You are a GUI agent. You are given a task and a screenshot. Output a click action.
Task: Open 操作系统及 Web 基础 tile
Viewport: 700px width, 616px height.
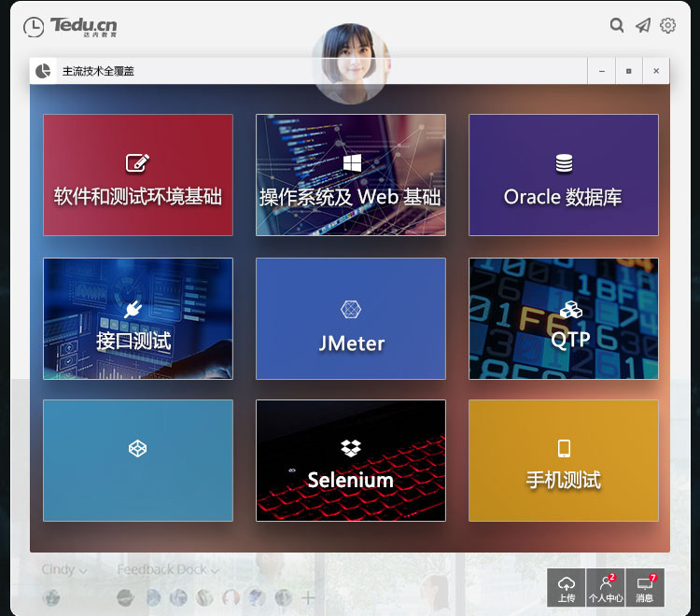pos(351,175)
